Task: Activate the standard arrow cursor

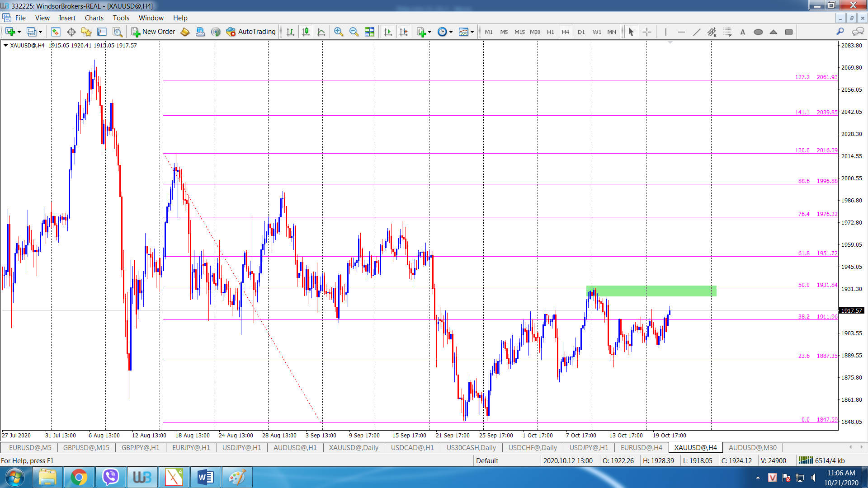Action: tap(631, 32)
